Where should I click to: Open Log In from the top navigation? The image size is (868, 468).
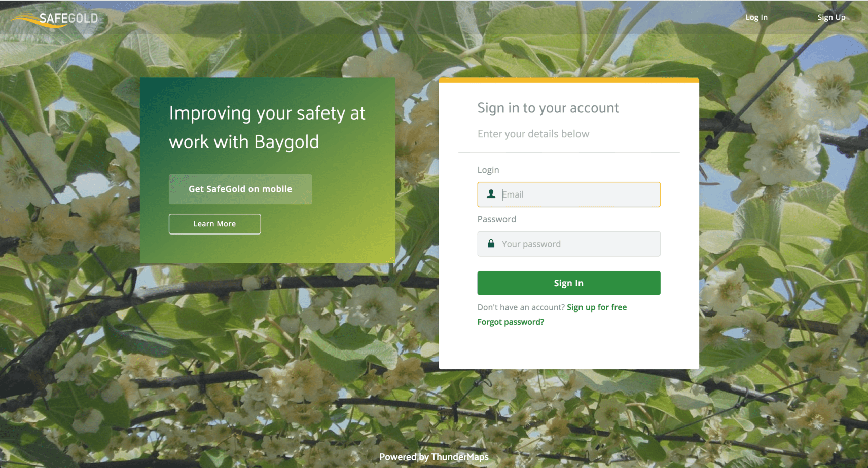point(756,17)
